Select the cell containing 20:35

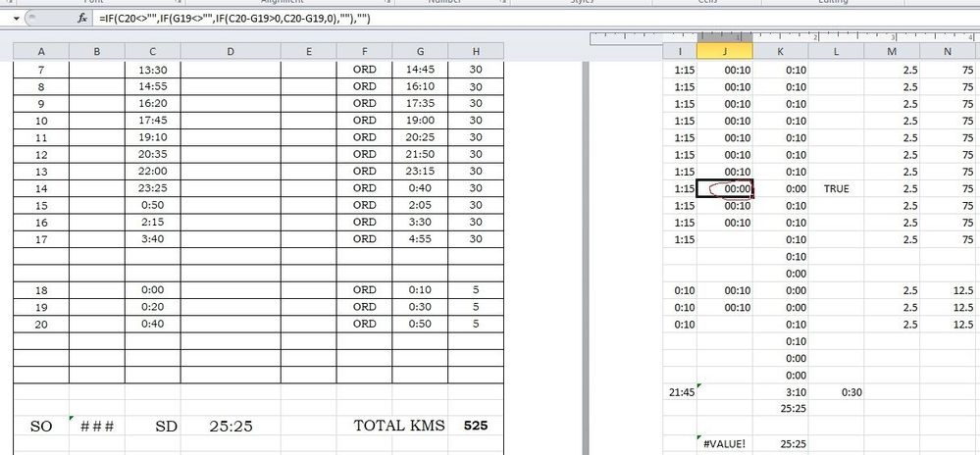152,154
